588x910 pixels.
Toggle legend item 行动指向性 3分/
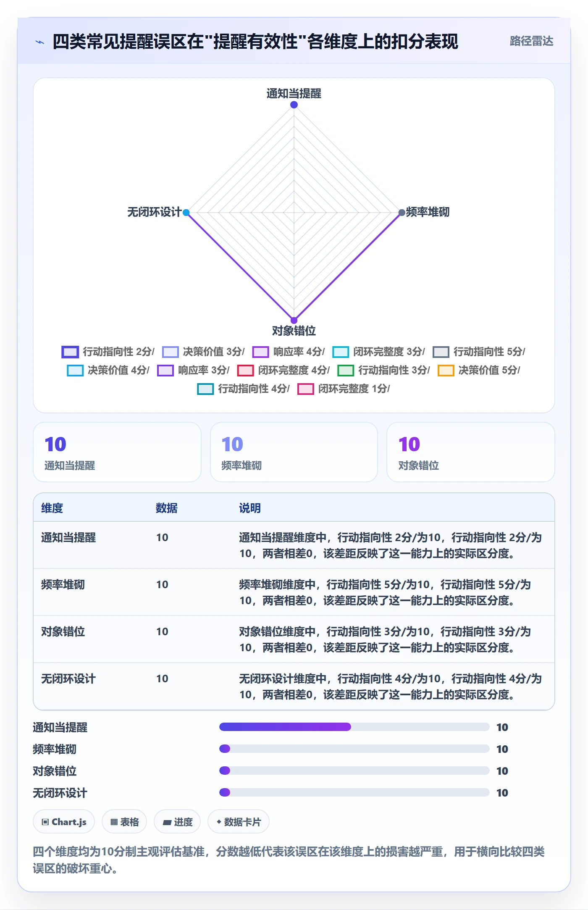[x=383, y=370]
